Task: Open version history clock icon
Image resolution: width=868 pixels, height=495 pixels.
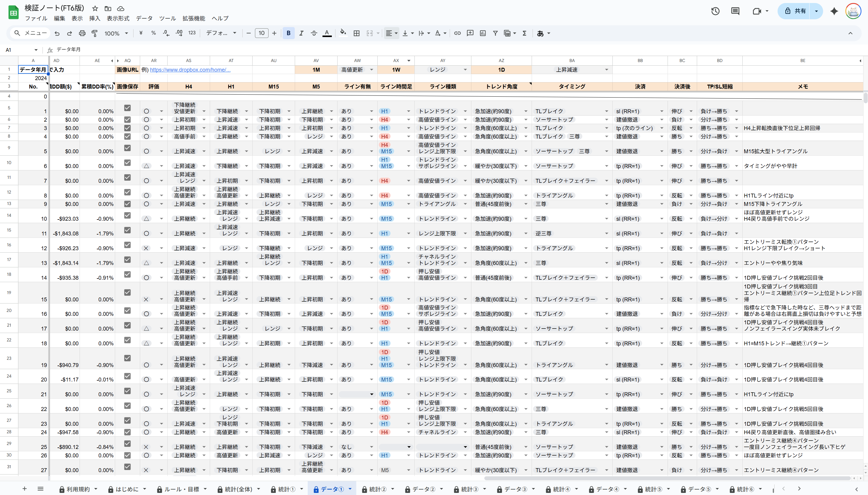Action: (715, 11)
